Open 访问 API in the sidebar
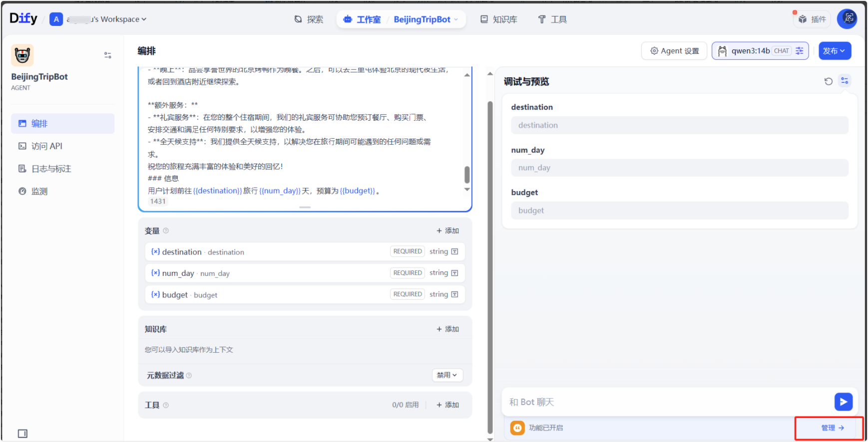The height and width of the screenshot is (442, 868). coord(63,146)
